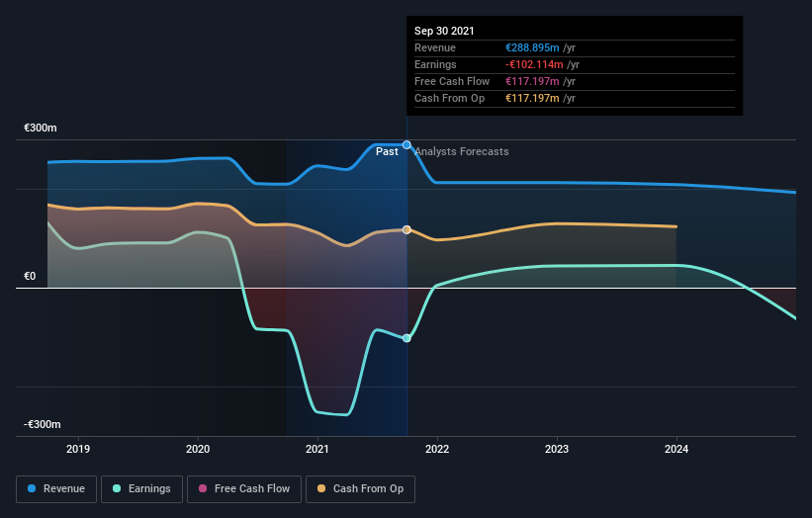
Task: Click the €300m y-axis label
Action: pyautogui.click(x=41, y=128)
